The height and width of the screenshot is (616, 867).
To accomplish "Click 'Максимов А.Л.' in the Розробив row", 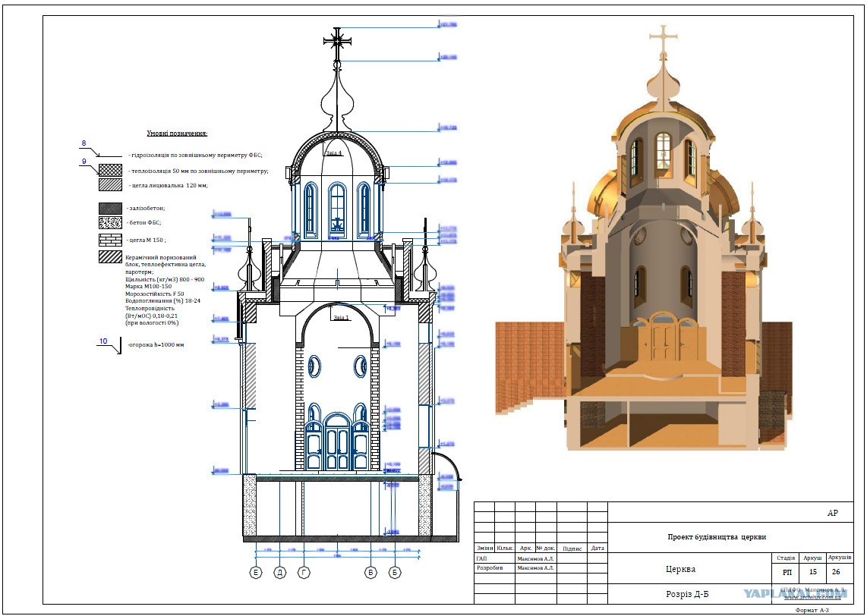I will [535, 568].
